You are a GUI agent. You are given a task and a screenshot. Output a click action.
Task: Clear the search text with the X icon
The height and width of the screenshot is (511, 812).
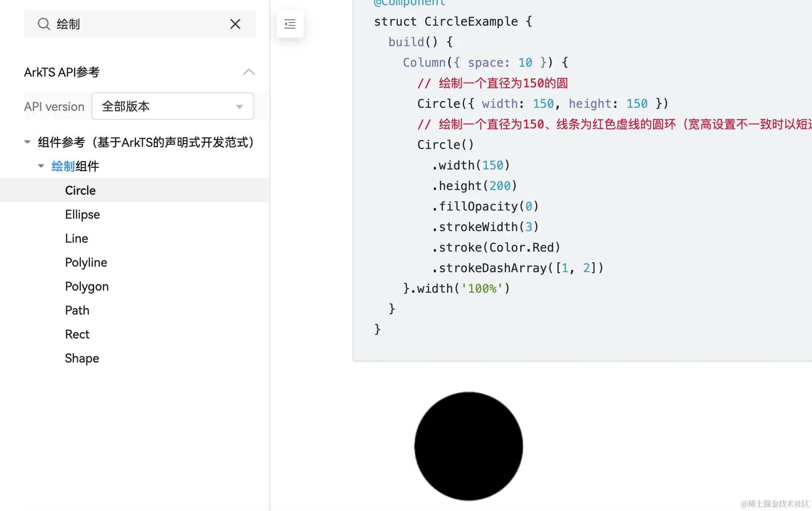coord(235,24)
